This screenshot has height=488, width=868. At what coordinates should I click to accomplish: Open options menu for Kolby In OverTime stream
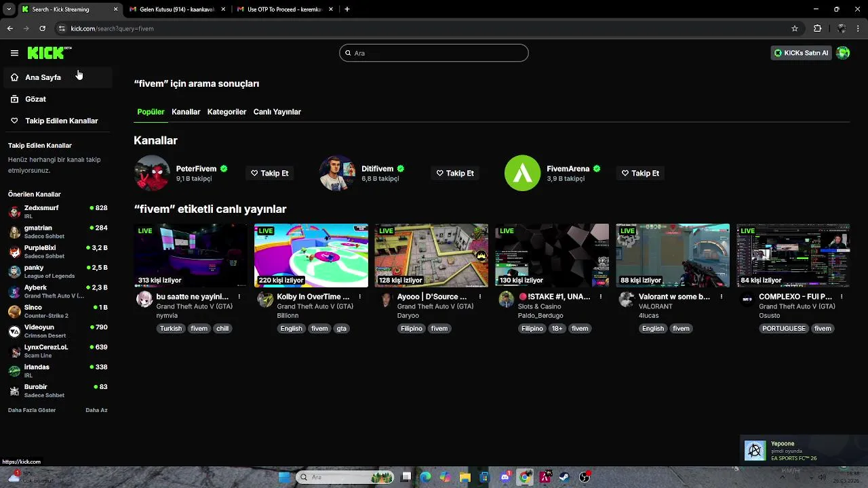(360, 297)
